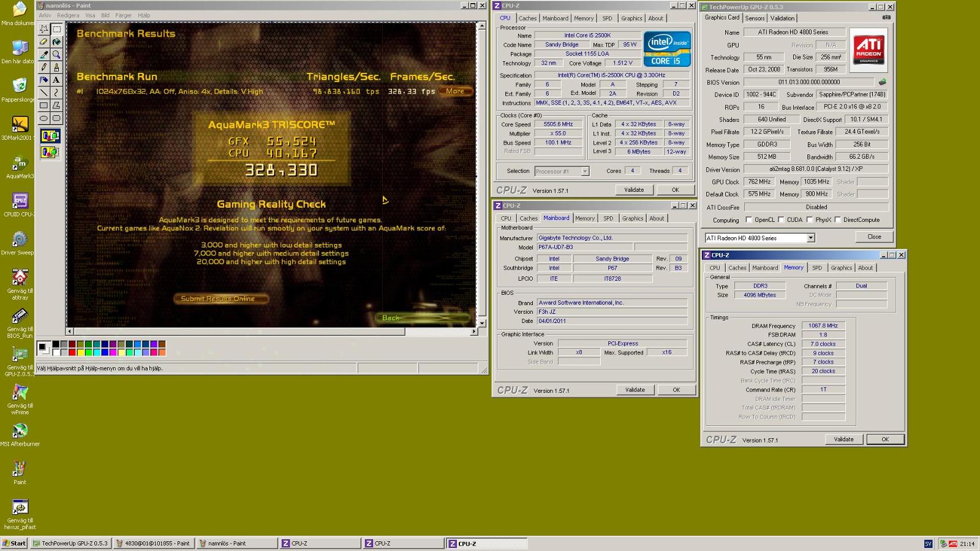980x551 pixels.
Task: Choose the Fill with color bucket tool
Action: click(56, 42)
